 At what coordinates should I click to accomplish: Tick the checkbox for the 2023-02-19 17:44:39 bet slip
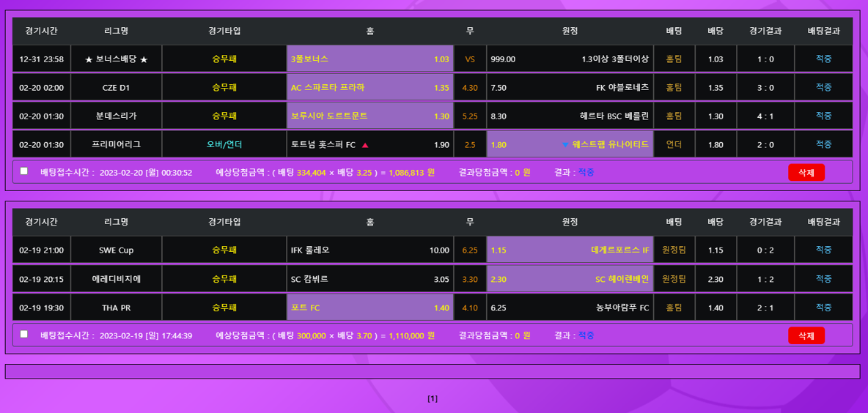[x=24, y=334]
